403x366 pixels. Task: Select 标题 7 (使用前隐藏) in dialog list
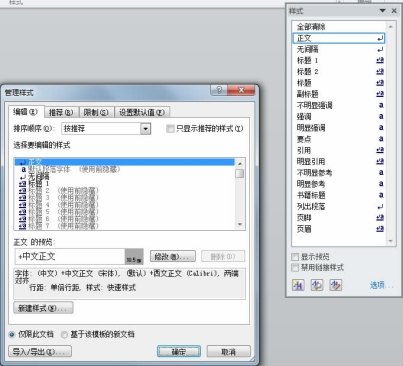pos(124,226)
